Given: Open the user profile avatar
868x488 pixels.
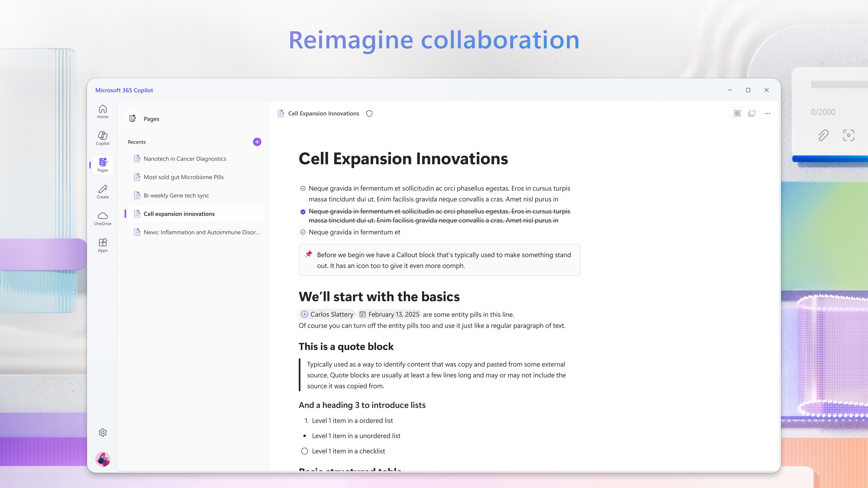Looking at the screenshot, I should (103, 459).
